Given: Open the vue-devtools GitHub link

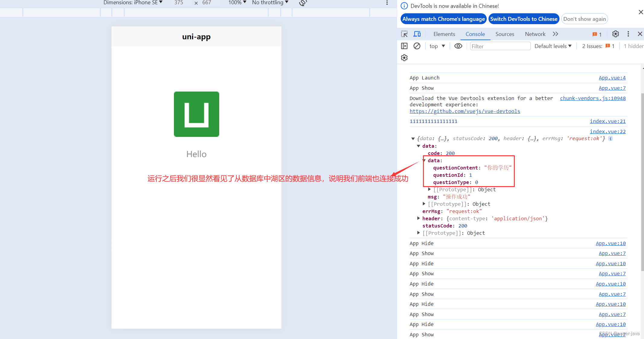Looking at the screenshot, I should 465,111.
